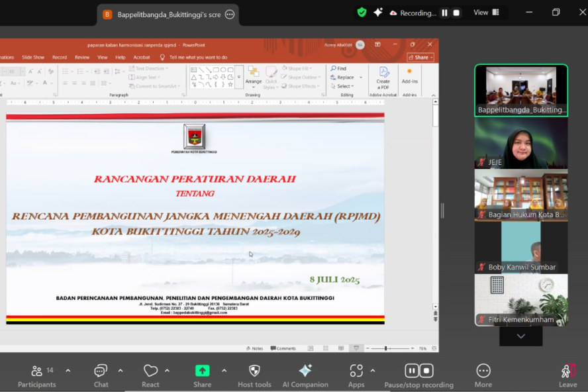588x392 pixels.
Task: Select JEJE's video thumbnail
Action: point(520,143)
